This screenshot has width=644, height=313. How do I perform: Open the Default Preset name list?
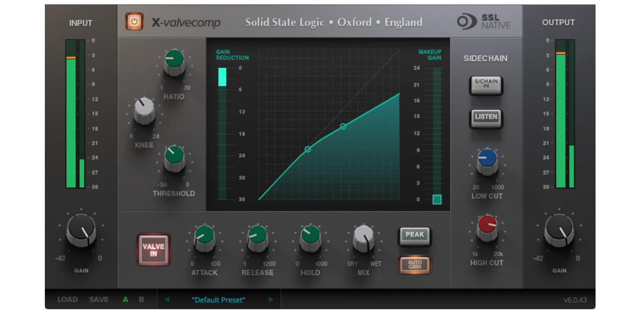coord(219,300)
